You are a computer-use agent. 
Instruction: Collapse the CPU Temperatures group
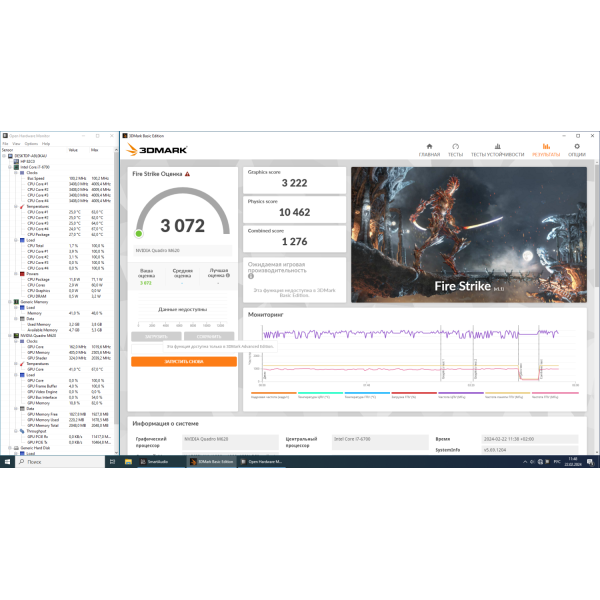coord(16,207)
